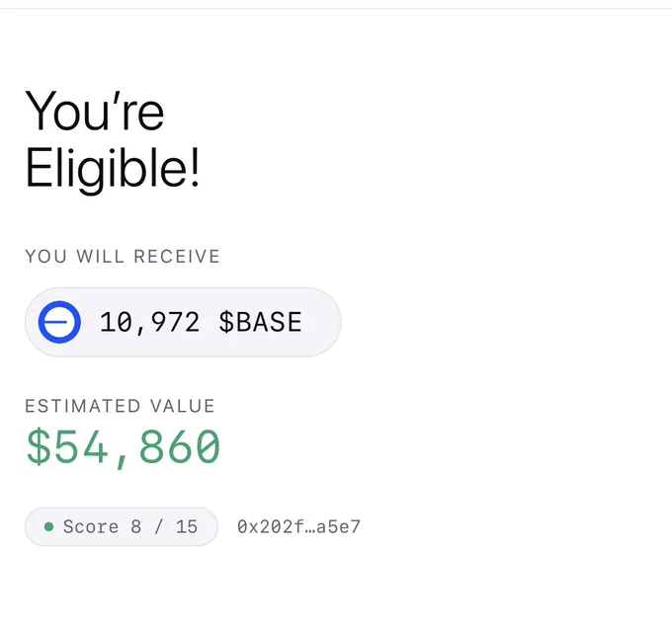Click the green $54,860 estimated value

pyautogui.click(x=123, y=447)
